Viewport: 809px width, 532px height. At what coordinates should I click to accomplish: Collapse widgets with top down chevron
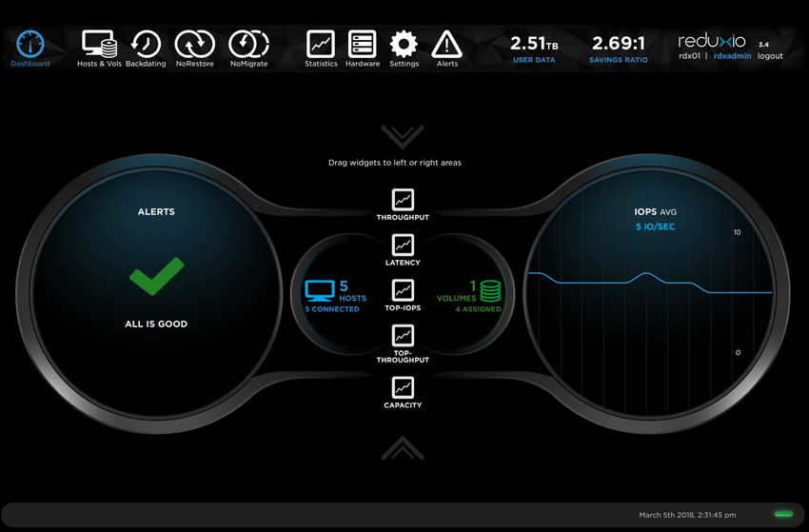[x=403, y=137]
